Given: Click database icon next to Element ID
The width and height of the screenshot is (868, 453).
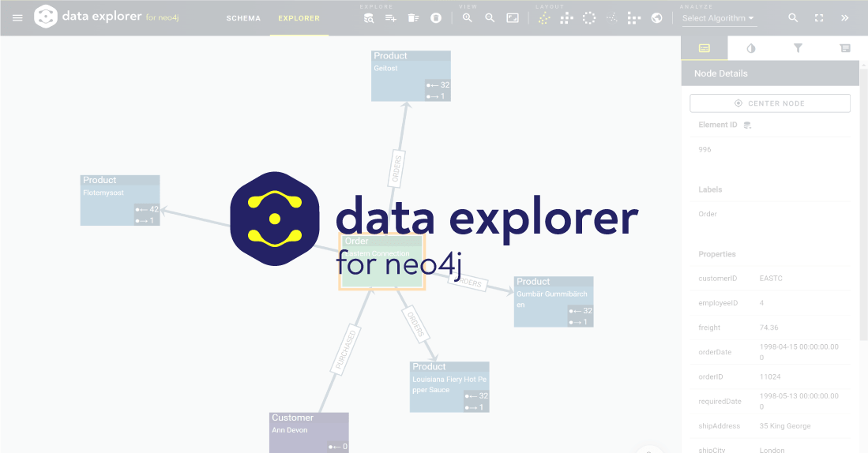Looking at the screenshot, I should (x=747, y=125).
